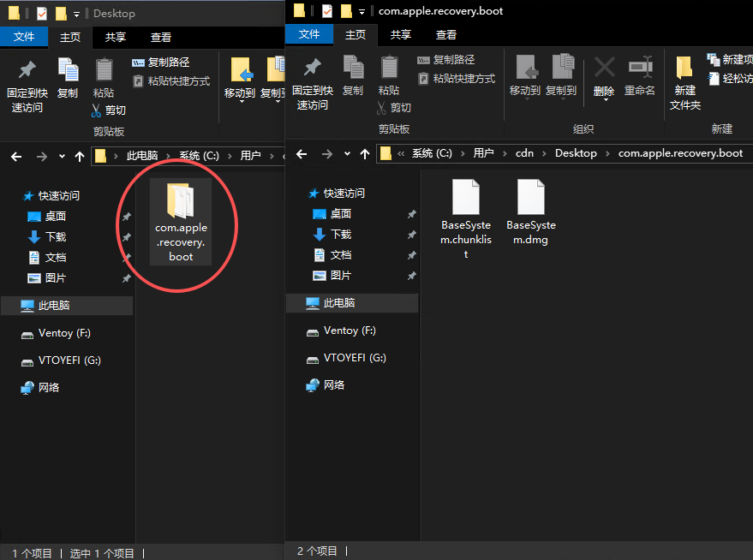The height and width of the screenshot is (560, 753).
Task: Select BaseSystem.chunklist file
Action: [466, 219]
